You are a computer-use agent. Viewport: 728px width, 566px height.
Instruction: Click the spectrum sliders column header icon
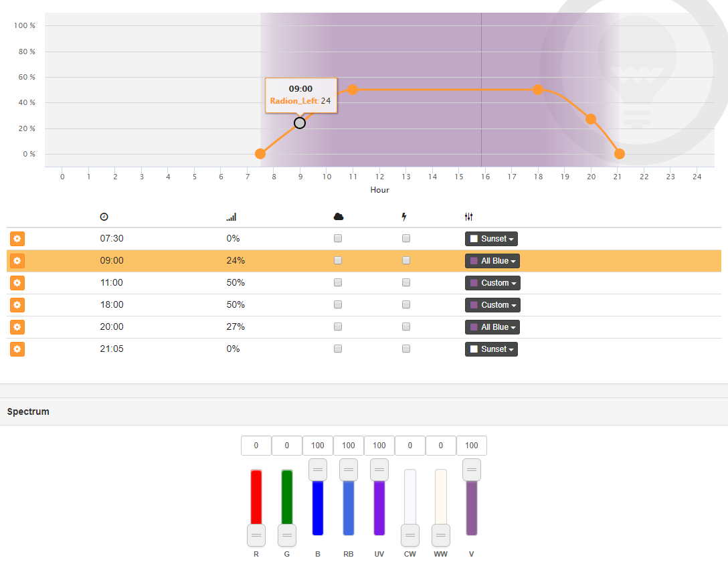(468, 217)
